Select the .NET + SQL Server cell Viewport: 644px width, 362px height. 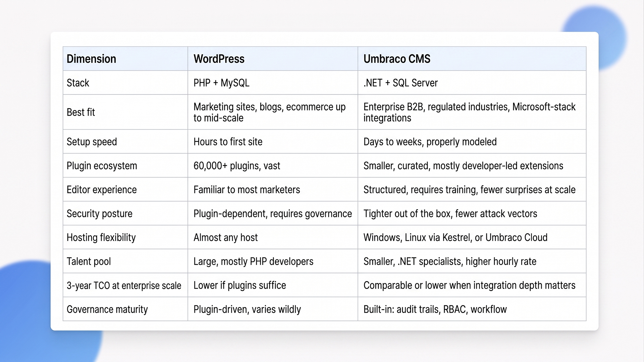tap(472, 83)
